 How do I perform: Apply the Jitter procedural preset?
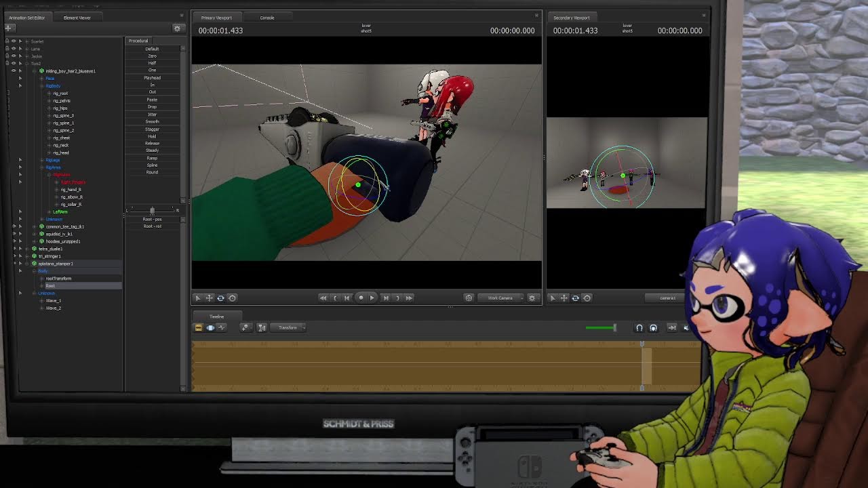pos(152,115)
